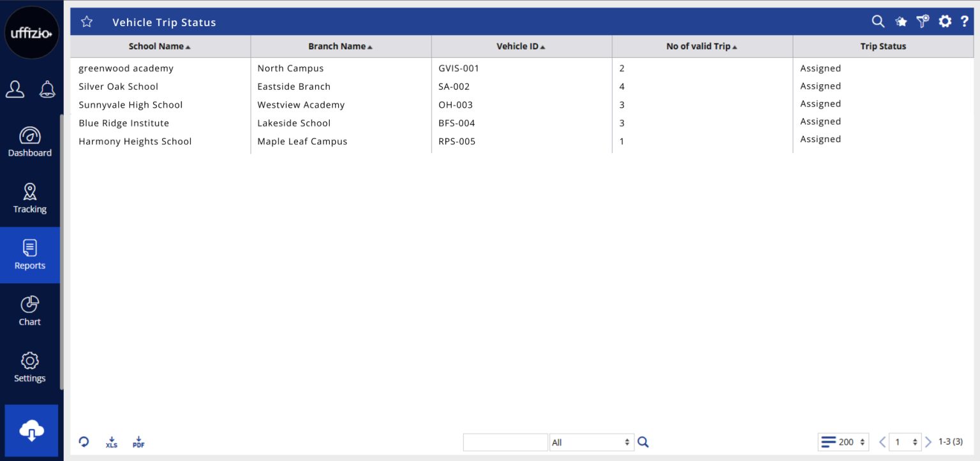Open the Chart section in the sidebar
The width and height of the screenshot is (980, 461).
pyautogui.click(x=30, y=311)
